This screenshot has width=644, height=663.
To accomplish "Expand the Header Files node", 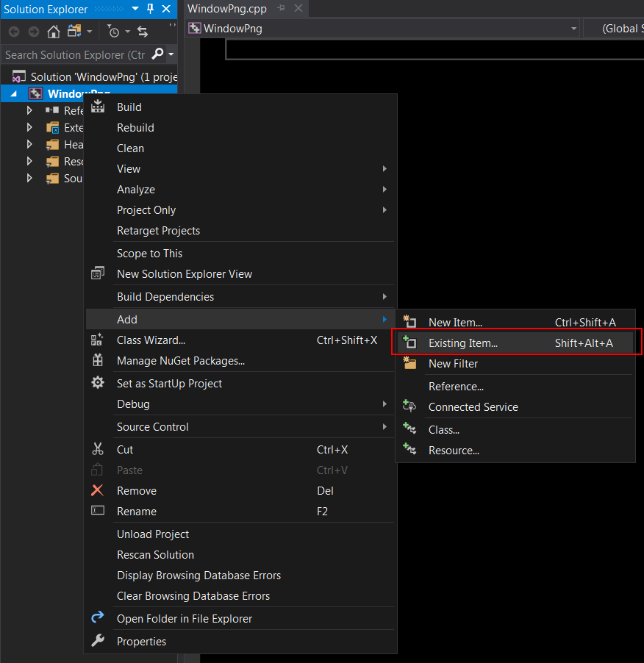I will (x=29, y=144).
